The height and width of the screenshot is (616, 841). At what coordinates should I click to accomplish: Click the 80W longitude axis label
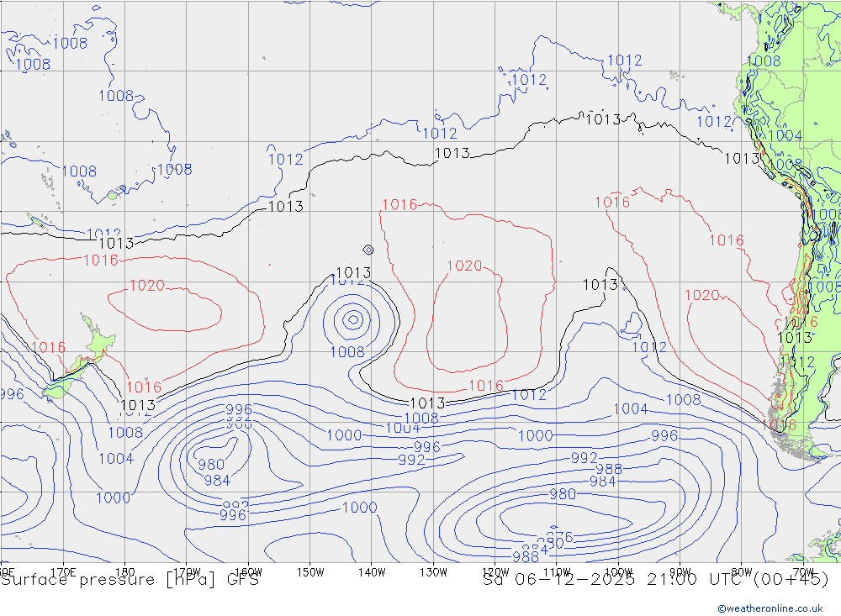pyautogui.click(x=742, y=572)
